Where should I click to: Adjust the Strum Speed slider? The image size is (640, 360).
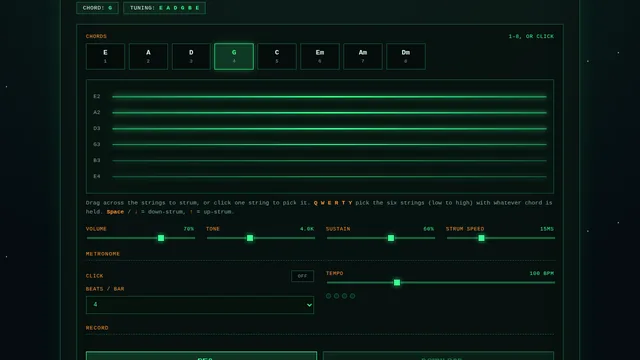(500, 238)
